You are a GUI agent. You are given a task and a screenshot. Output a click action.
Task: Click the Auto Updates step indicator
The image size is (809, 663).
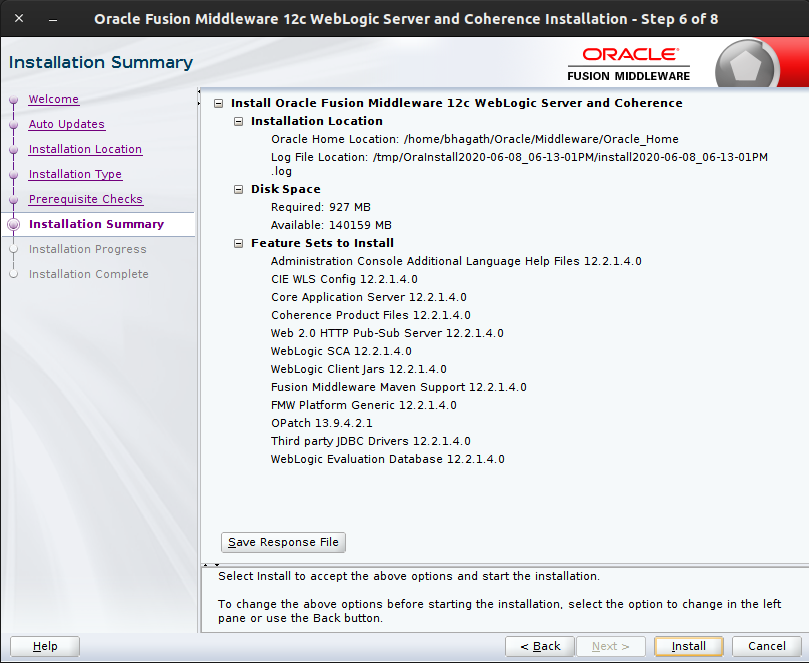tap(14, 124)
